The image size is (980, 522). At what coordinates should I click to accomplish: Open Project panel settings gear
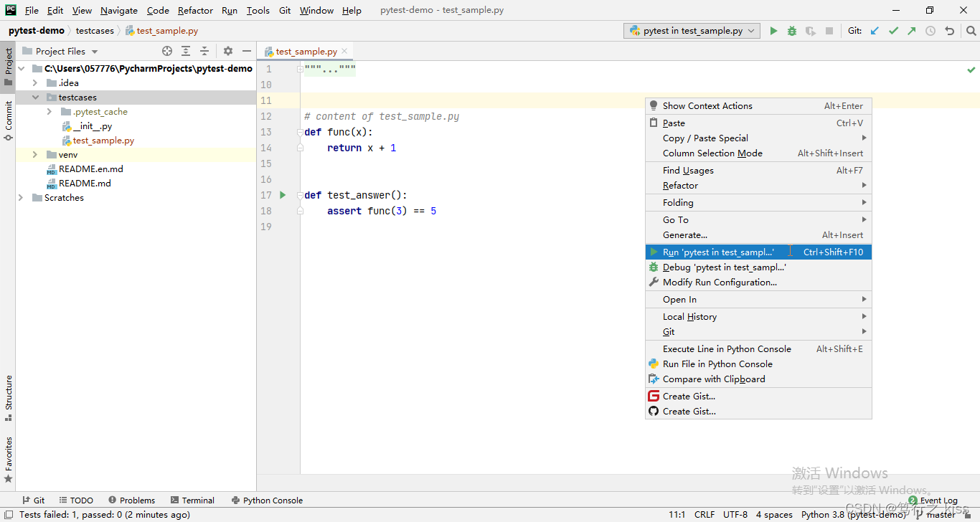[228, 51]
